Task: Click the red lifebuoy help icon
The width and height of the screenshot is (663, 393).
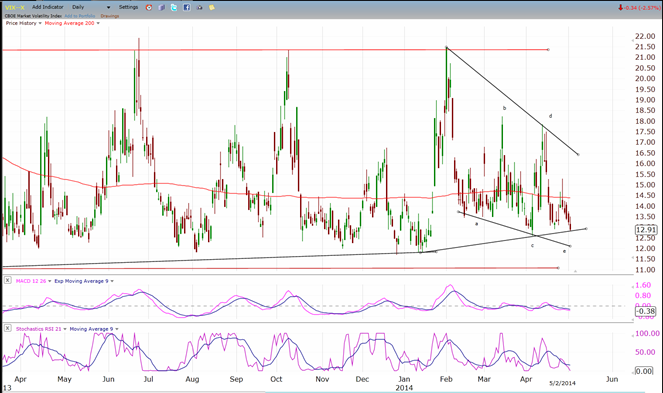Action: (x=149, y=8)
